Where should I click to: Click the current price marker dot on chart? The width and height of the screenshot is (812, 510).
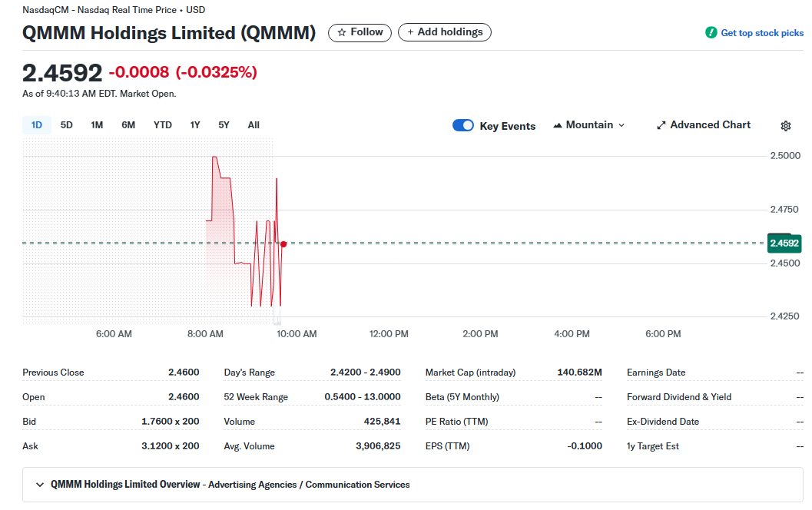(283, 244)
